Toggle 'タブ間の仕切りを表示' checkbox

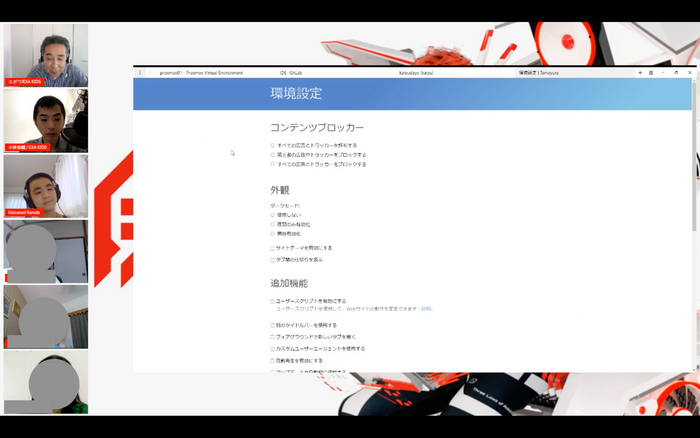(272, 259)
